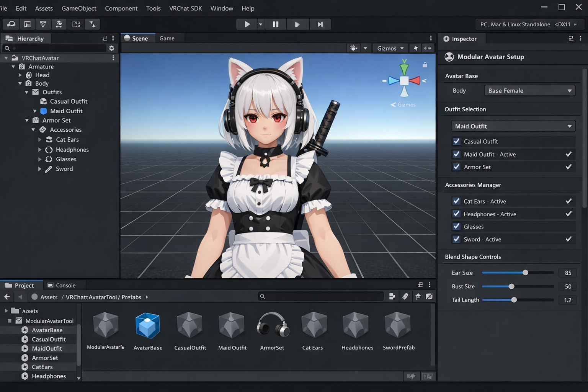588x392 pixels.
Task: Open the Gizmos dropdown button
Action: coord(390,48)
